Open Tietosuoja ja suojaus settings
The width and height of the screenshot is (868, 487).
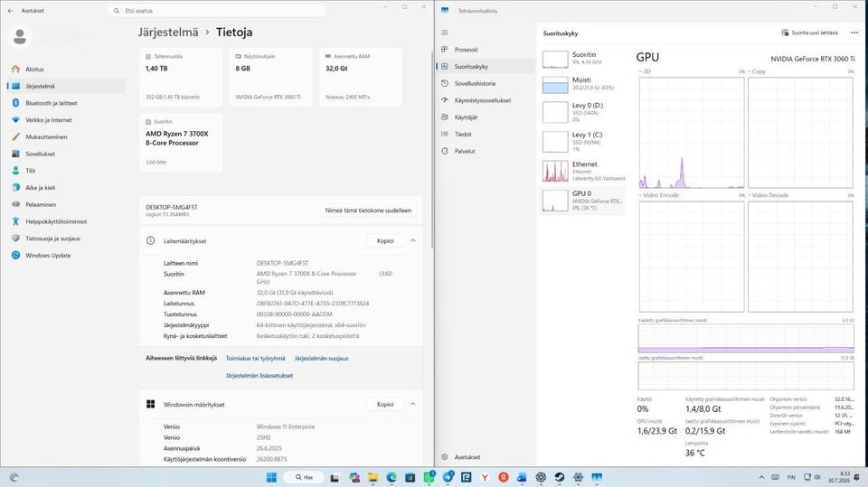pos(52,239)
